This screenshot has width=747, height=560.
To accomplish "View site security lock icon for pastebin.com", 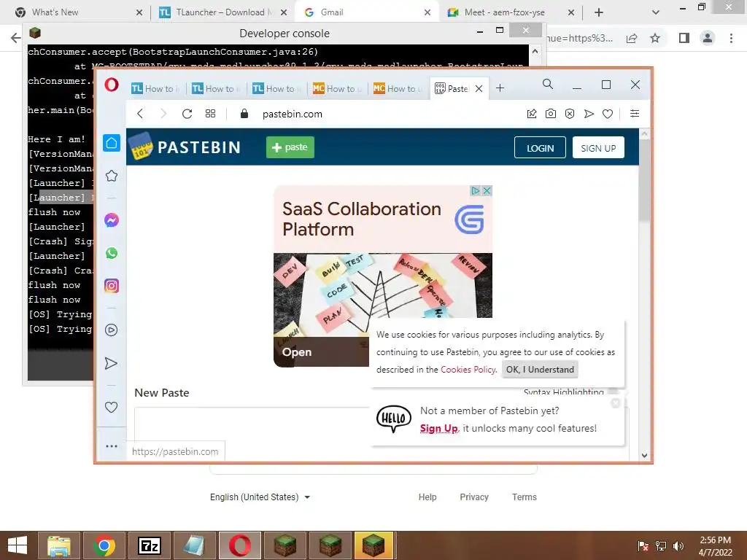I will (x=244, y=113).
